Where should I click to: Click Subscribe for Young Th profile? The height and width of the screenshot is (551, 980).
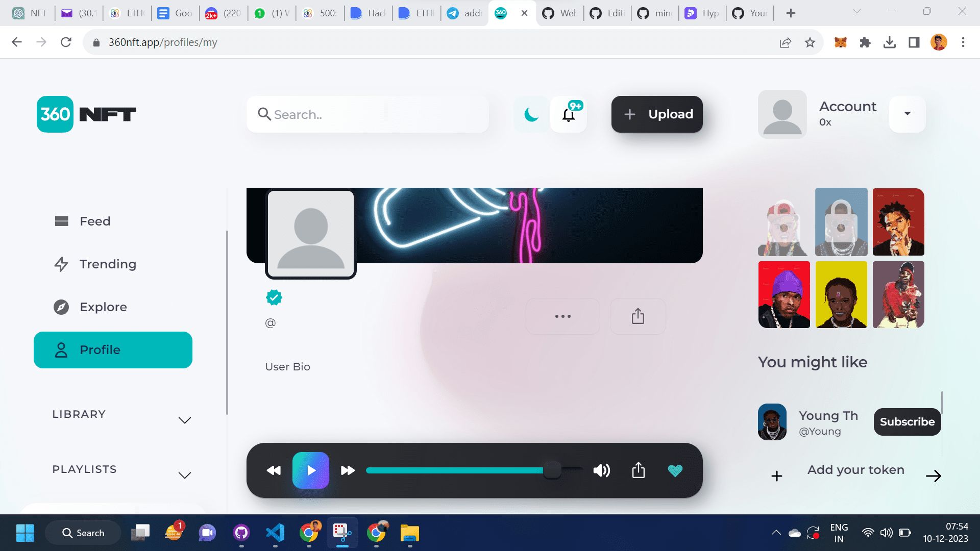[x=908, y=422]
